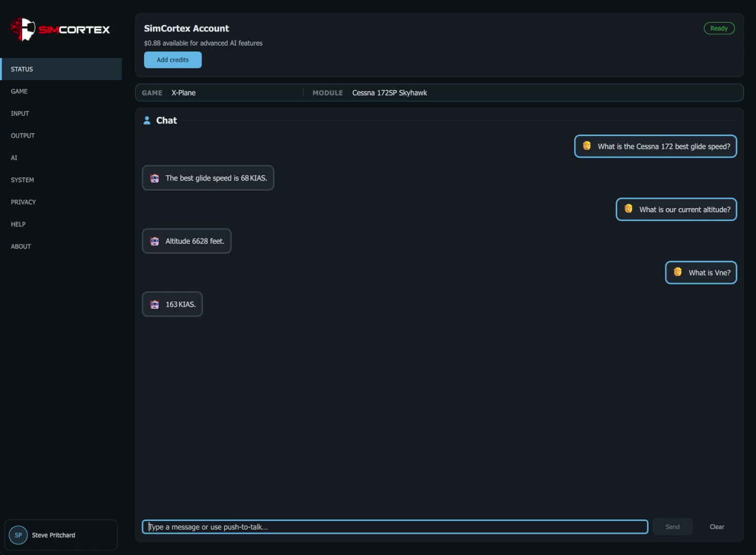Click the reply 'The best glide speed is 68 KIAS.'
756x555 pixels.
click(216, 178)
